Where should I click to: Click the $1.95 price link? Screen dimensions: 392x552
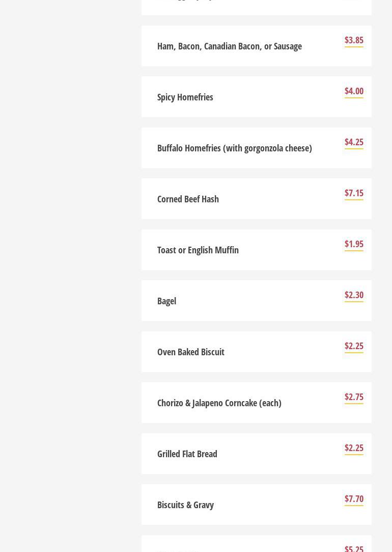354,244
